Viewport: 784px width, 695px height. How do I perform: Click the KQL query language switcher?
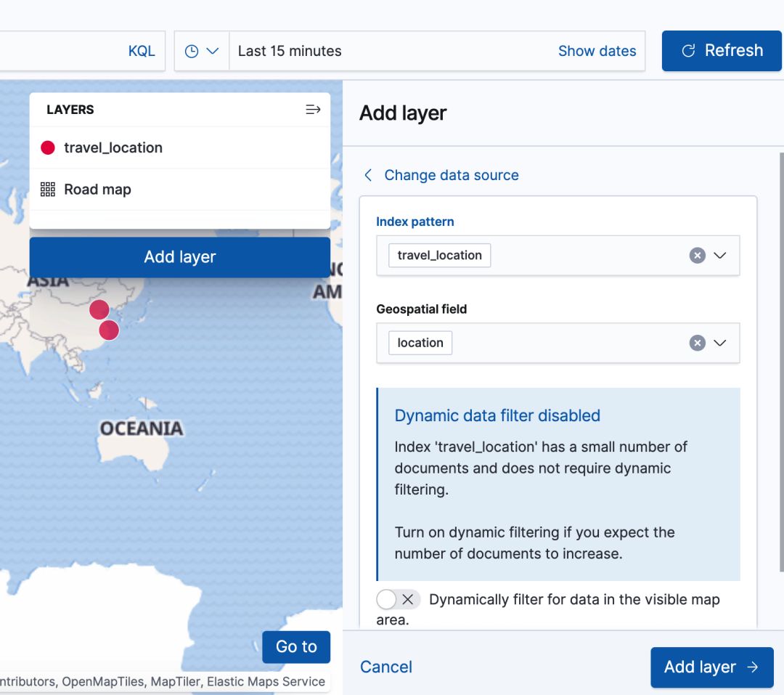(142, 51)
